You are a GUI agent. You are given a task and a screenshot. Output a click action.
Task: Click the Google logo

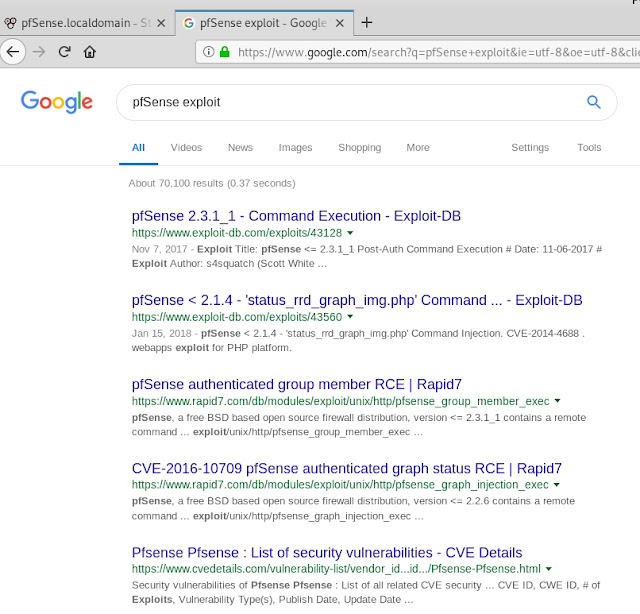(x=57, y=102)
